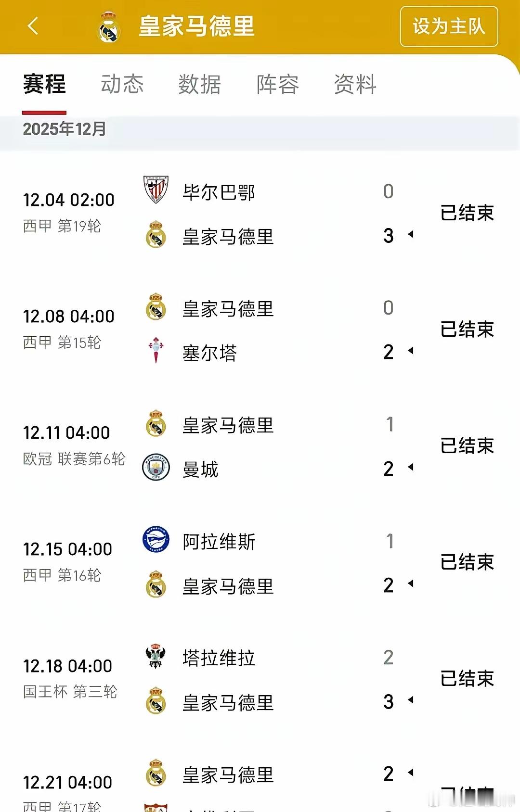Select 赛程 tab
Viewport: 520px width, 812px height.
(44, 84)
